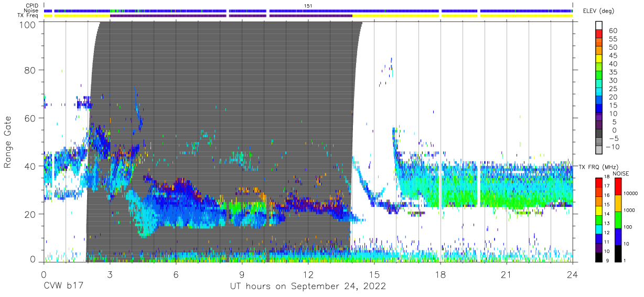Click the orange segment of the NOISE color bar
Image resolution: width=644 pixels, height=297 pixels.
617,203
